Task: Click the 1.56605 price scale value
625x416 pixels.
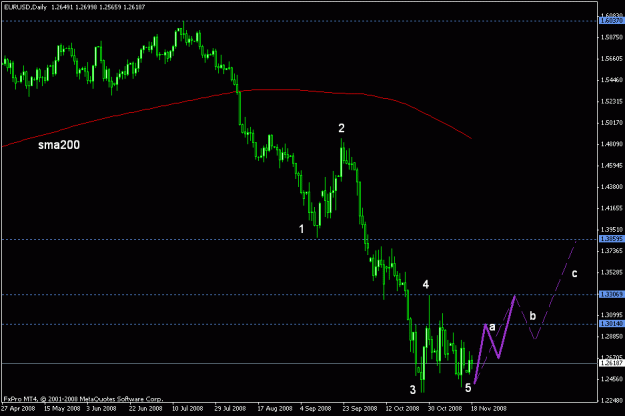Action: point(611,59)
